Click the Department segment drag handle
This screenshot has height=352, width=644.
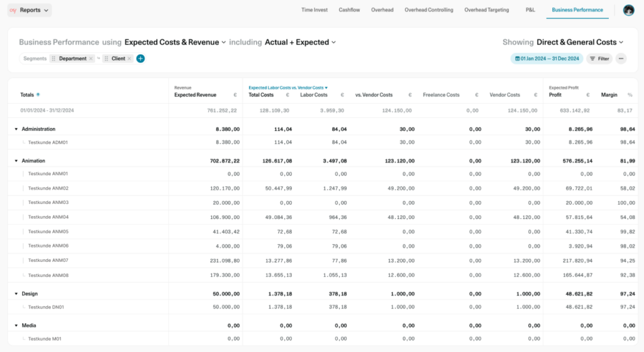click(x=53, y=59)
